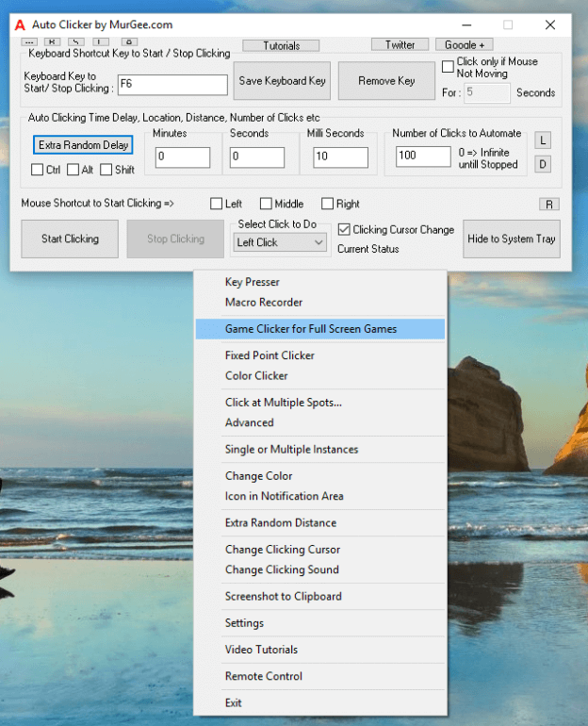Check the Right mouse shortcut checkbox
The image size is (588, 726).
click(x=327, y=204)
